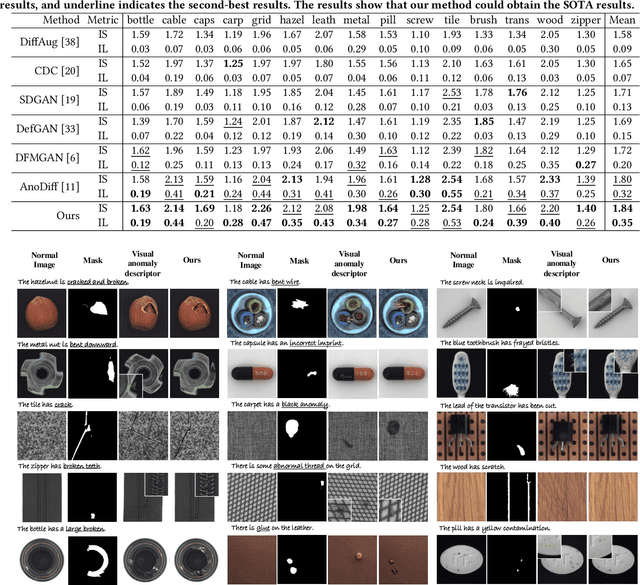Click the carpet mask with white blob
This screenshot has height=585, width=640.
(303, 432)
